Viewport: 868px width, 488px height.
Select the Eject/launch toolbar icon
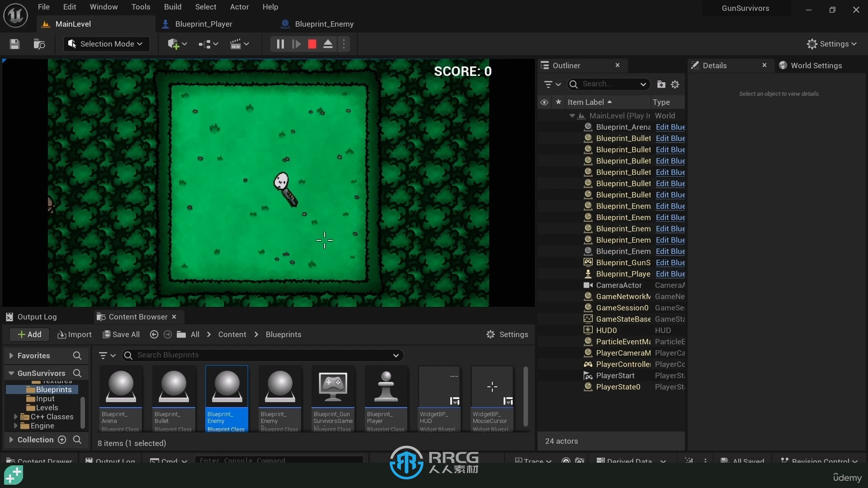click(x=327, y=43)
